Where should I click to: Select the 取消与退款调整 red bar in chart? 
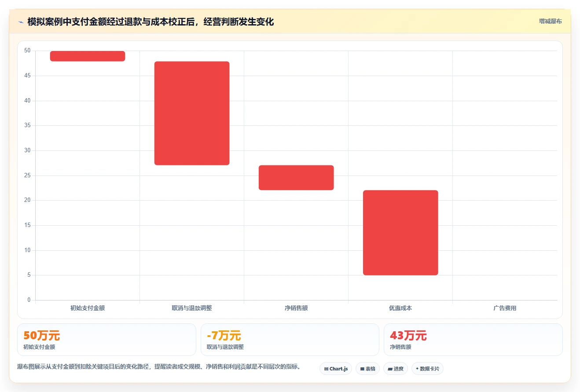192,113
